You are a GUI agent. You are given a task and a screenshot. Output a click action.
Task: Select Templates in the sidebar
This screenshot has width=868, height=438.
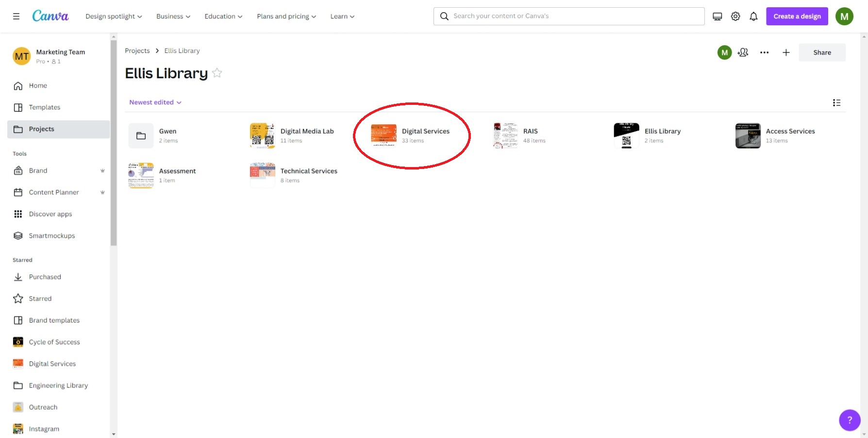tap(44, 107)
